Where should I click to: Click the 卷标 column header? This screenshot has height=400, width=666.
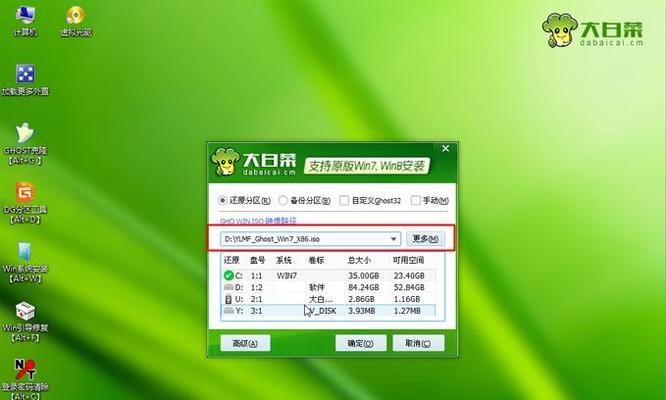click(316, 260)
